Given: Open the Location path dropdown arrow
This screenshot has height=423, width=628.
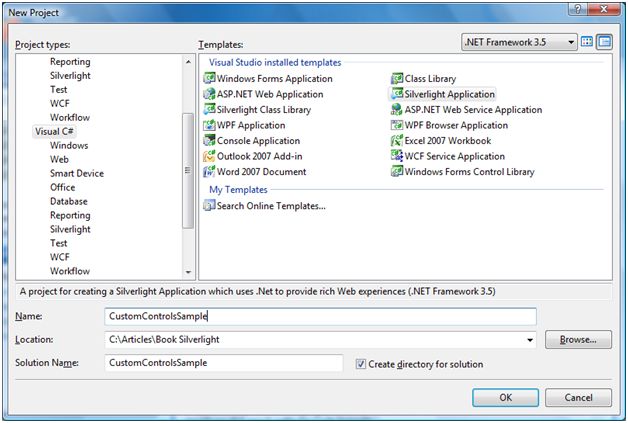Looking at the screenshot, I should tap(530, 340).
